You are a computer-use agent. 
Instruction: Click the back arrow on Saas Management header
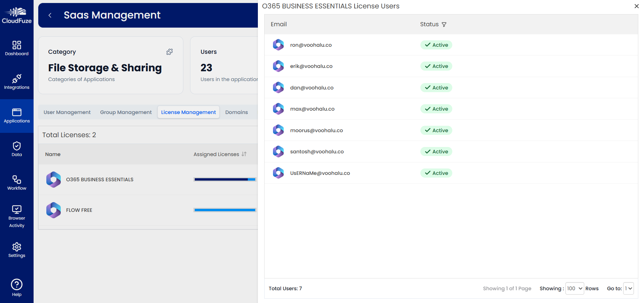tap(50, 15)
